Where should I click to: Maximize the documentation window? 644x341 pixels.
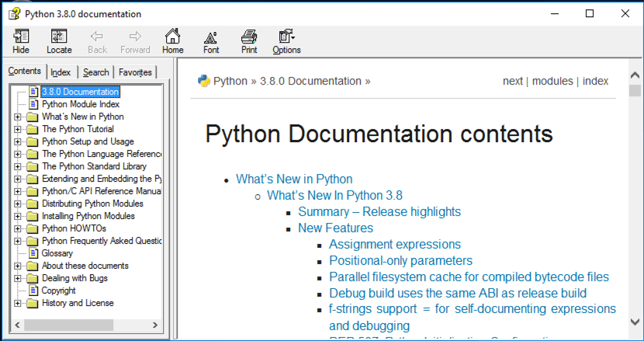click(590, 13)
